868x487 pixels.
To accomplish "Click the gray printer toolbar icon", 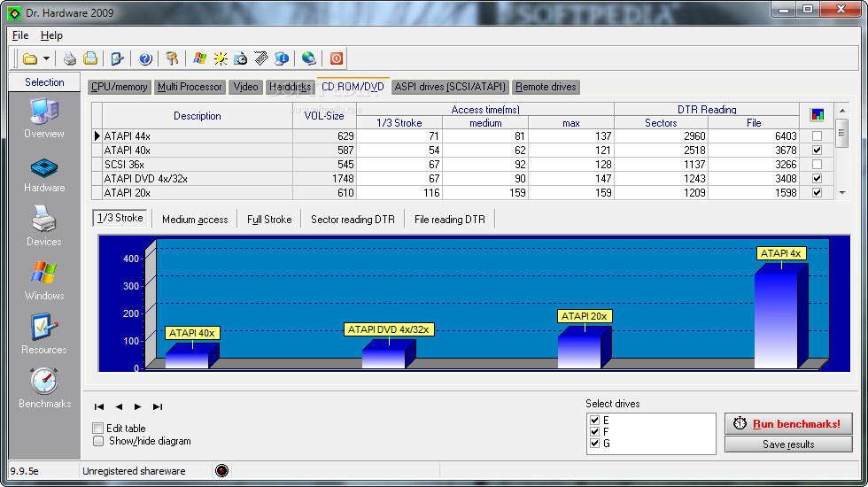I will coord(70,58).
